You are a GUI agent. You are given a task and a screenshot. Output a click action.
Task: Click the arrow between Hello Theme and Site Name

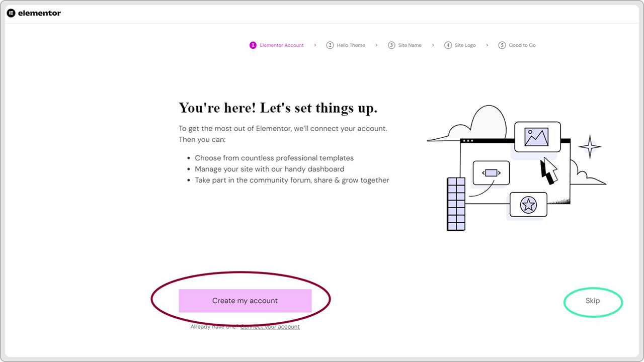(x=376, y=45)
